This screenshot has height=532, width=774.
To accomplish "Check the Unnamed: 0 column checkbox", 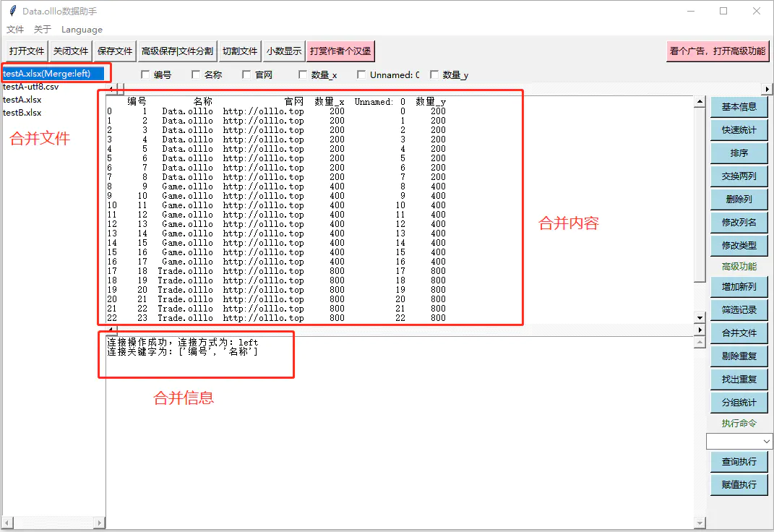I will [x=361, y=74].
